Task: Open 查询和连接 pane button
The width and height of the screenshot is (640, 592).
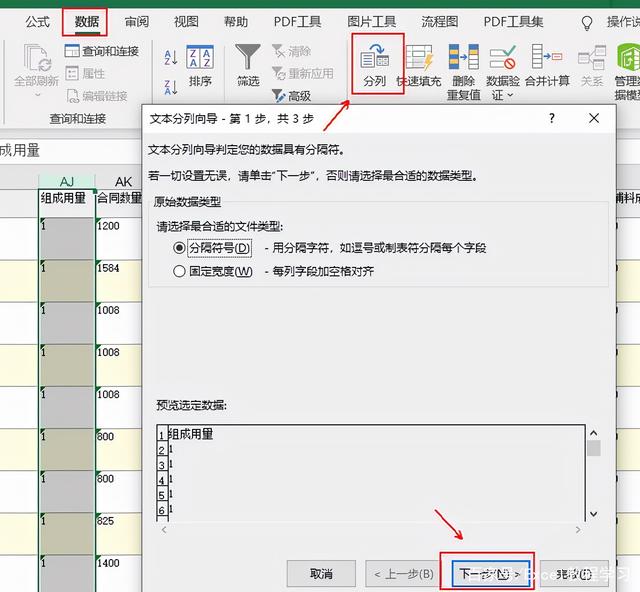Action: [102, 51]
